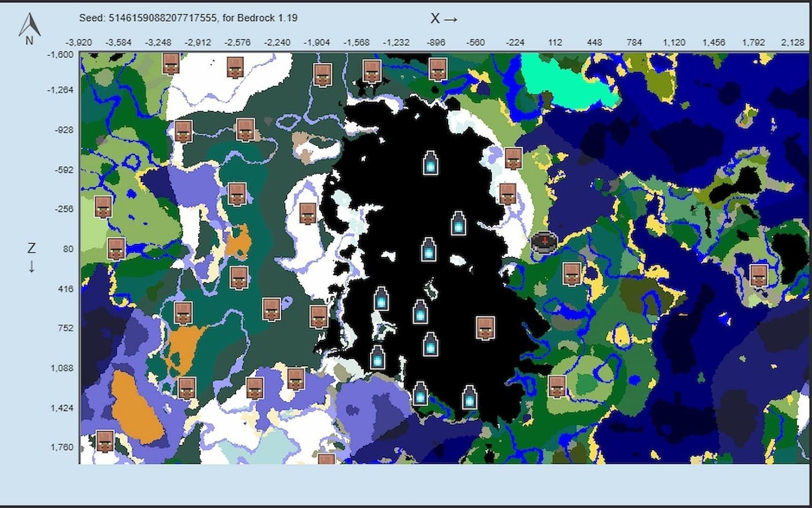
Task: Select the leftmost ancient city marker
Action: click(x=377, y=358)
